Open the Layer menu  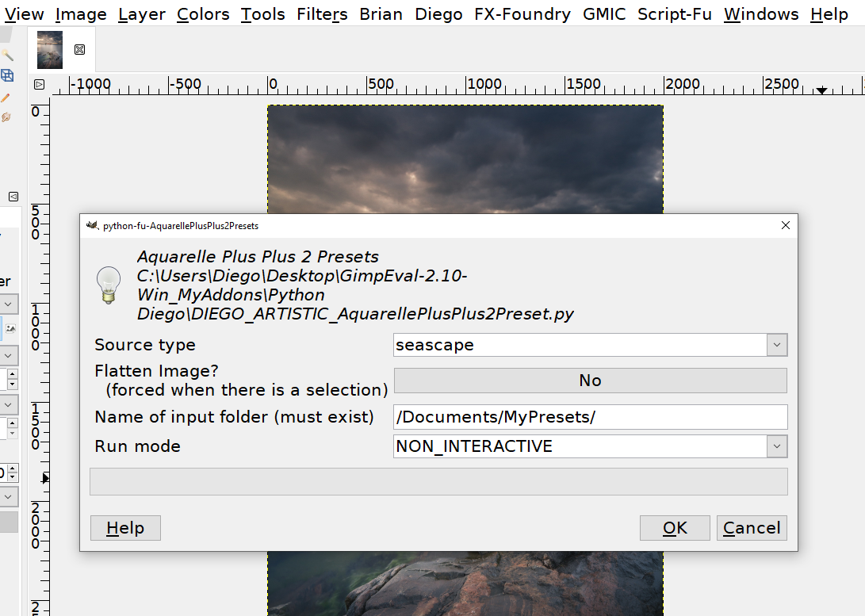tap(142, 13)
